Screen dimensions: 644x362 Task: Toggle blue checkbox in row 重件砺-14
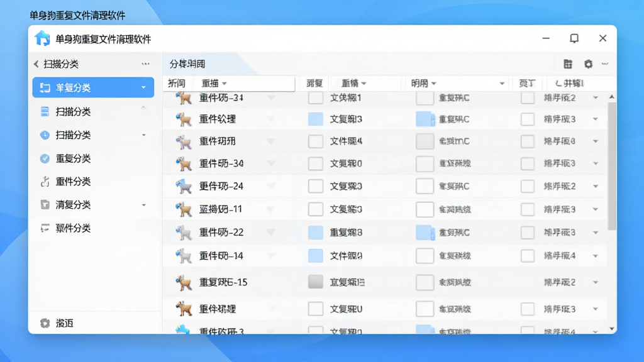coord(316,256)
